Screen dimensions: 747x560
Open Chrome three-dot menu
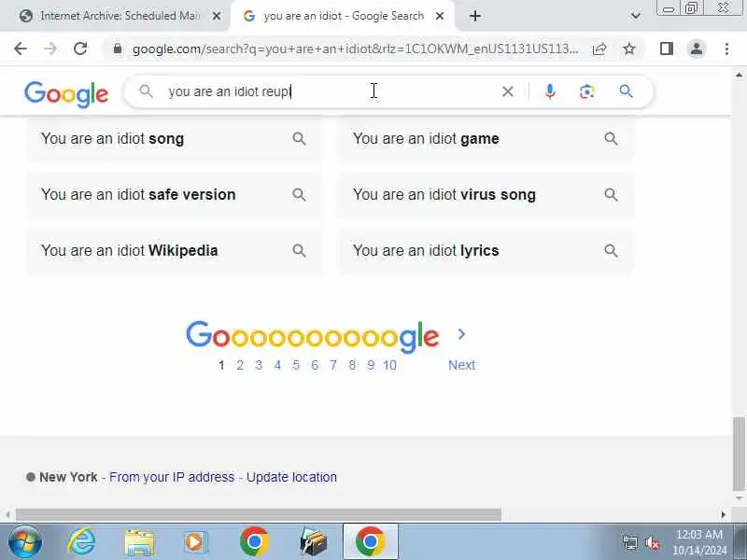pos(726,49)
